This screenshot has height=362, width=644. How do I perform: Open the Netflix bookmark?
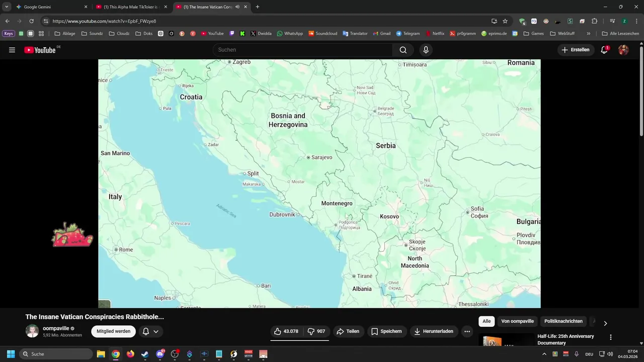(x=435, y=34)
